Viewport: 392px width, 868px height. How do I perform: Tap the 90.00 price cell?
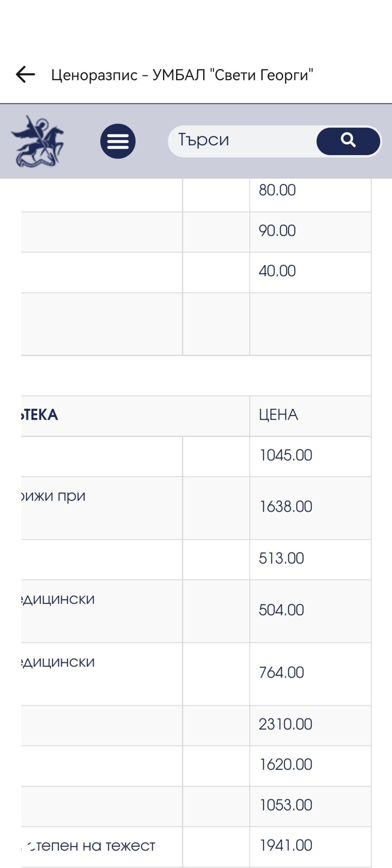pos(310,231)
